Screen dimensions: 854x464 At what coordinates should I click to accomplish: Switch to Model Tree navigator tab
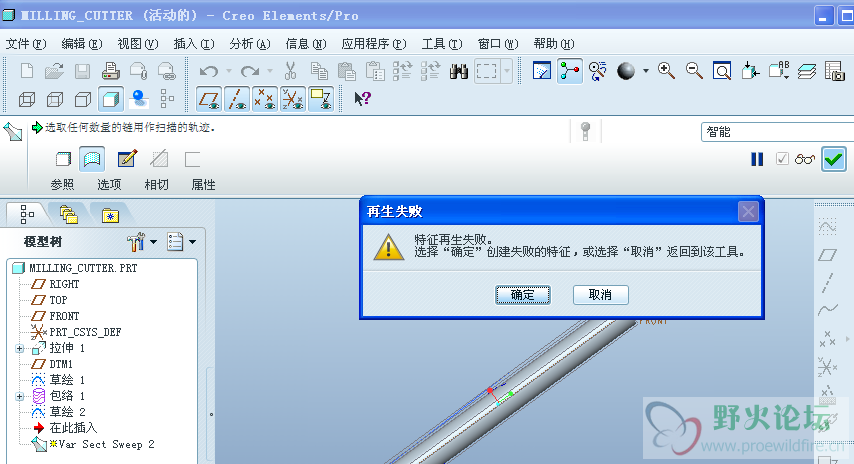tap(27, 215)
